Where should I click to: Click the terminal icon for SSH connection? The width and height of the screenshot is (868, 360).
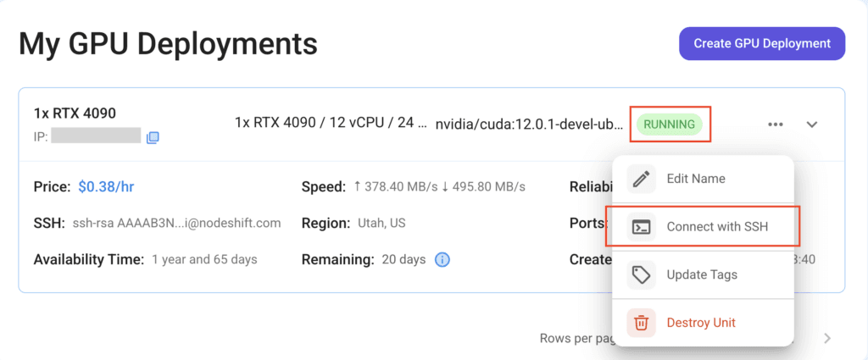click(641, 227)
